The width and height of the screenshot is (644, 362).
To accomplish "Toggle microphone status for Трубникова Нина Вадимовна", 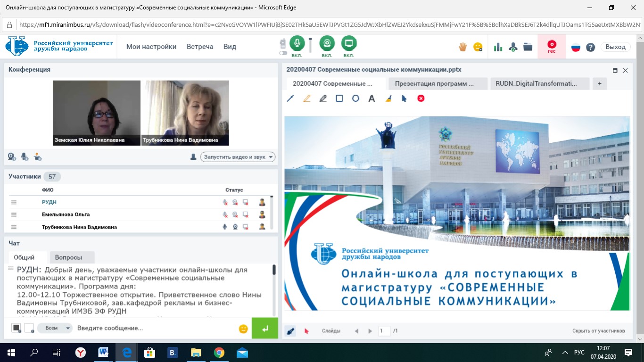I will (225, 227).
